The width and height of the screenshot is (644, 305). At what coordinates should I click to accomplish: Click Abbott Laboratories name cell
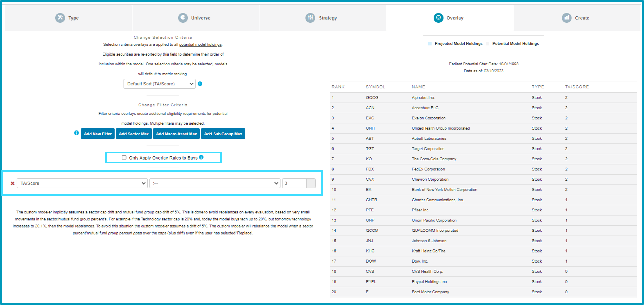429,138
